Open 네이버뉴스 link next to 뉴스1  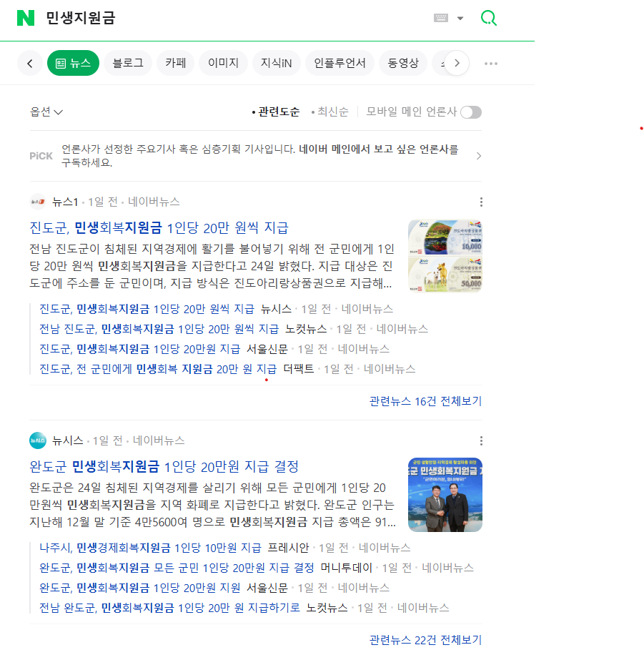154,202
